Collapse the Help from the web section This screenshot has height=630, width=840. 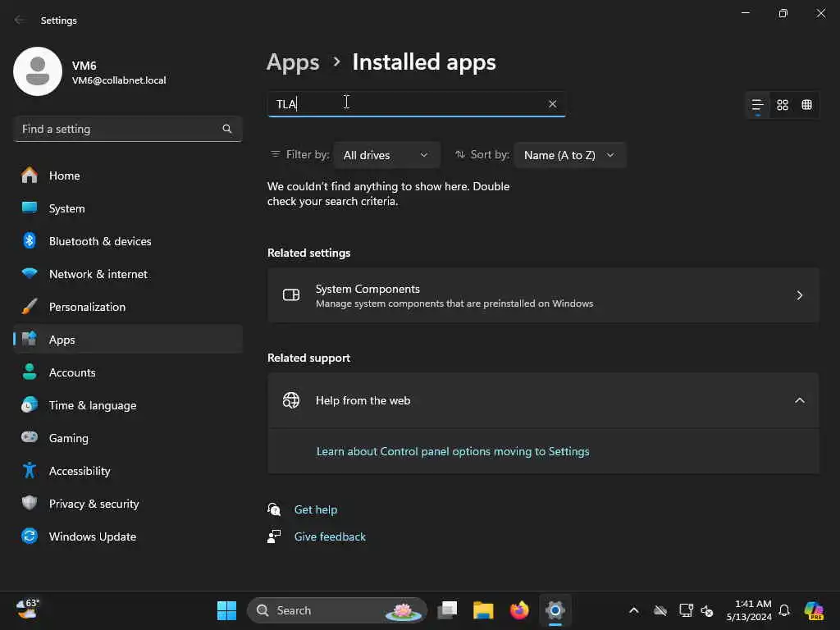[799, 400]
